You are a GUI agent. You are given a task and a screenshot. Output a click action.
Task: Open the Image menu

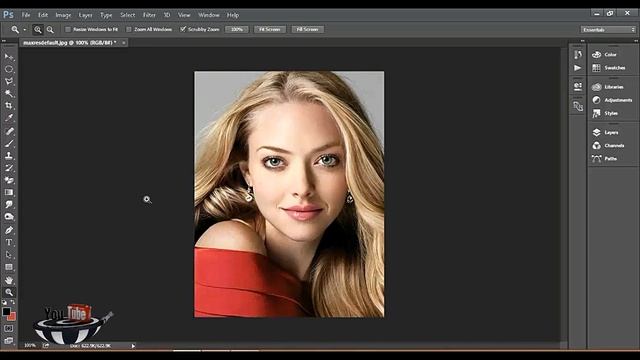[63, 15]
